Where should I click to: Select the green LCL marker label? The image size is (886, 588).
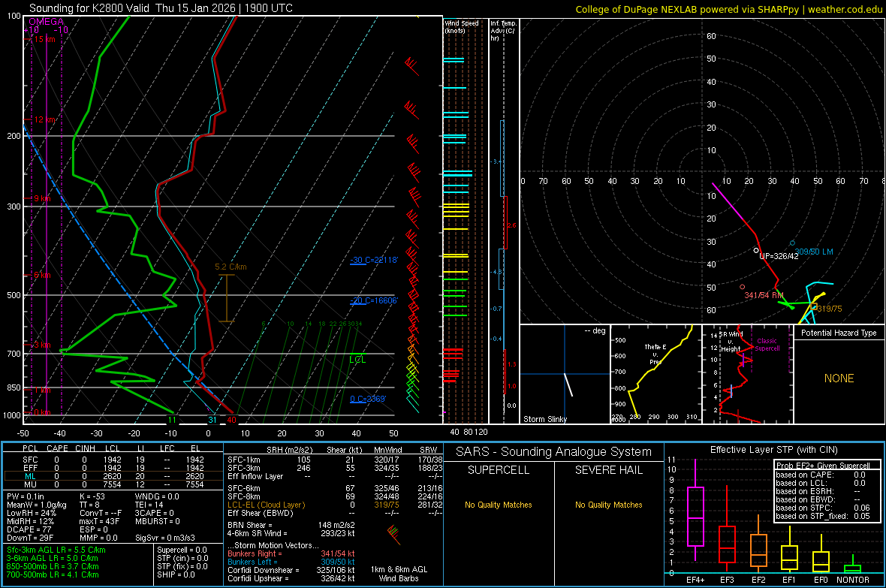[x=357, y=360]
